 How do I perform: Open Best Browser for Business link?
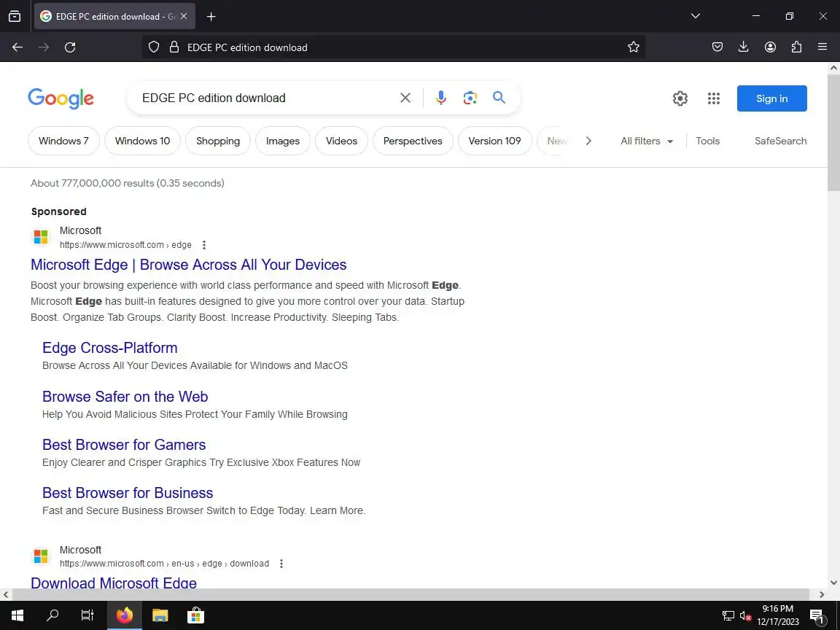[x=128, y=493]
